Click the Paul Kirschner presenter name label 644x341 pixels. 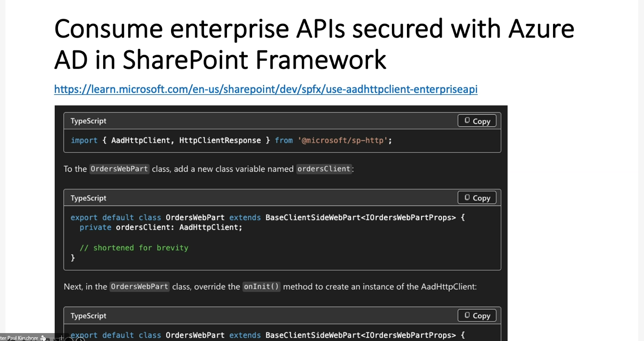[20, 338]
